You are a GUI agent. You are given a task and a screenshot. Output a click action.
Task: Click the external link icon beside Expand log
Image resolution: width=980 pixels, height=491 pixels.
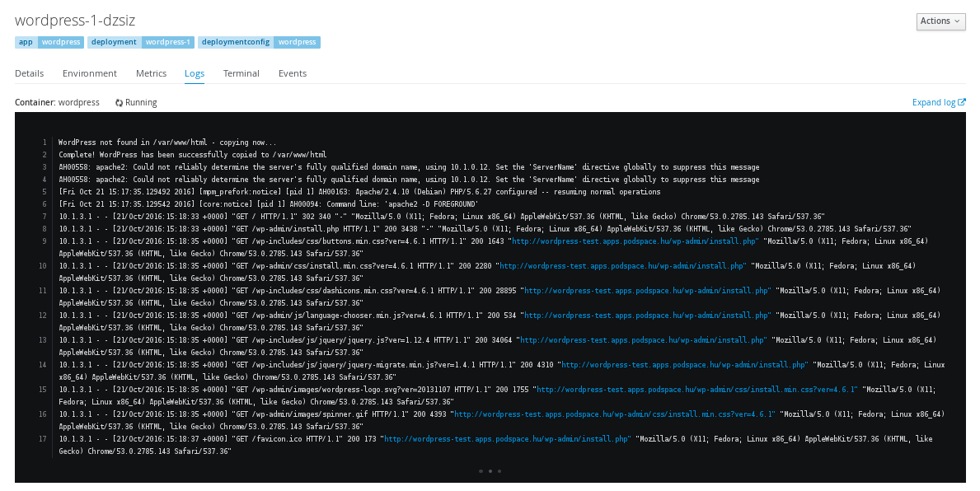pos(962,102)
